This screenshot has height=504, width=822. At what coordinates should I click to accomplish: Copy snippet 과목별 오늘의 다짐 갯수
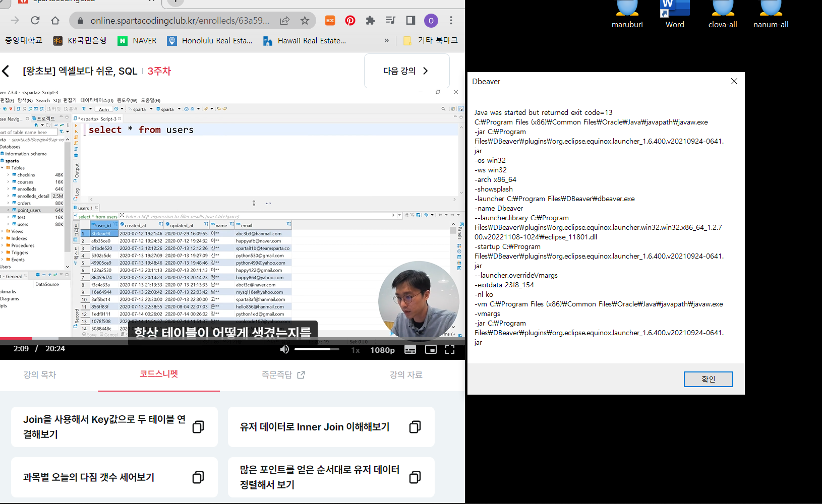tap(198, 477)
